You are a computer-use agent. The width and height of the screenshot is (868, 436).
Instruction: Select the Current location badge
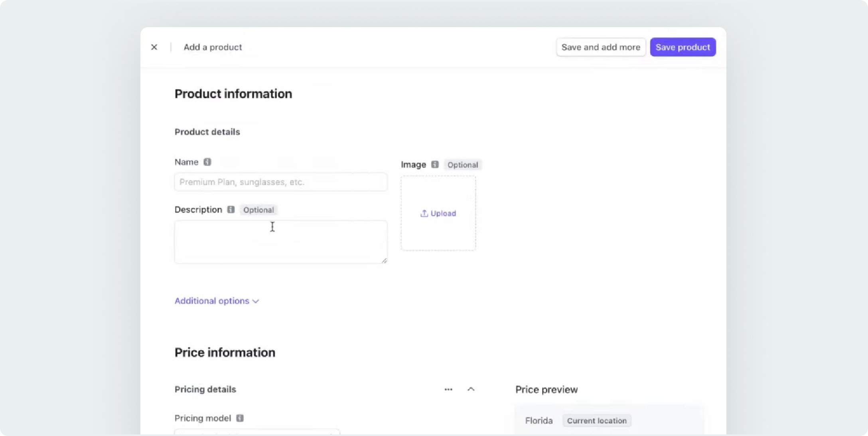(x=597, y=421)
